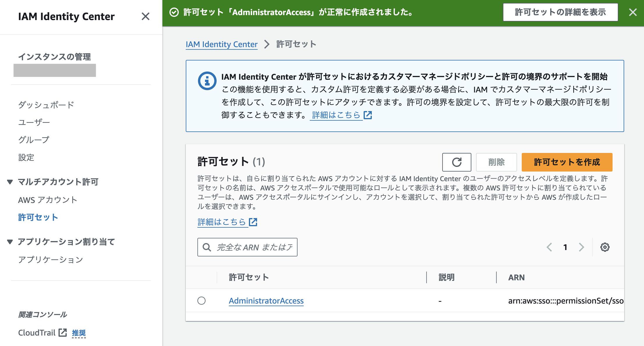Select the AdministratorAccess radio button

(201, 301)
